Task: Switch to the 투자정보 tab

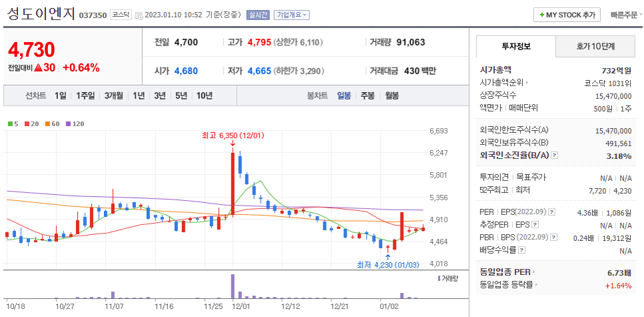Action: tap(516, 47)
